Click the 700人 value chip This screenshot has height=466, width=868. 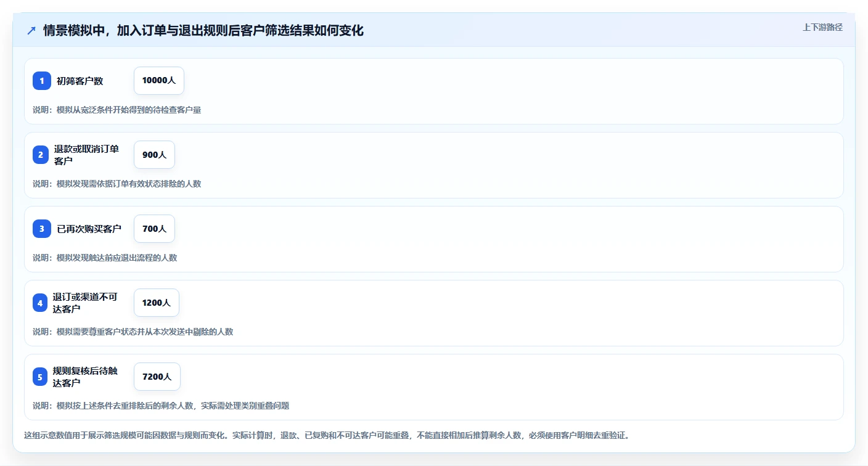click(154, 229)
